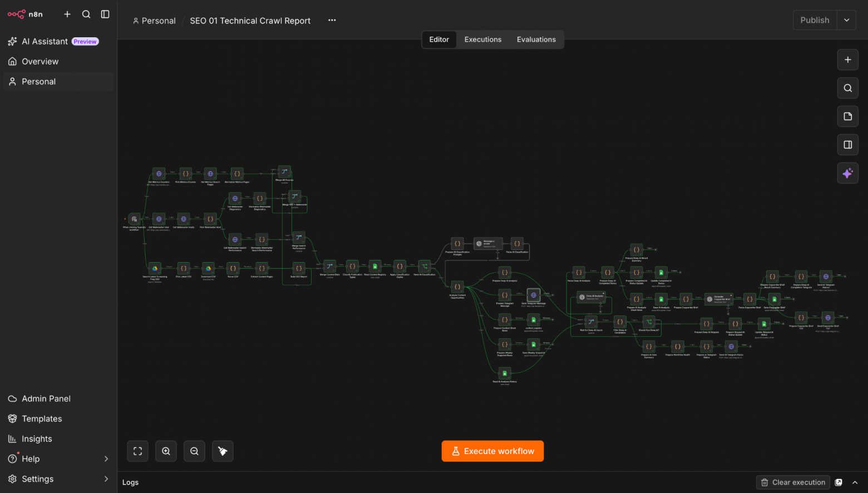The height and width of the screenshot is (493, 868).
Task: Collapse the left sidebar with the panel icon
Action: [105, 14]
